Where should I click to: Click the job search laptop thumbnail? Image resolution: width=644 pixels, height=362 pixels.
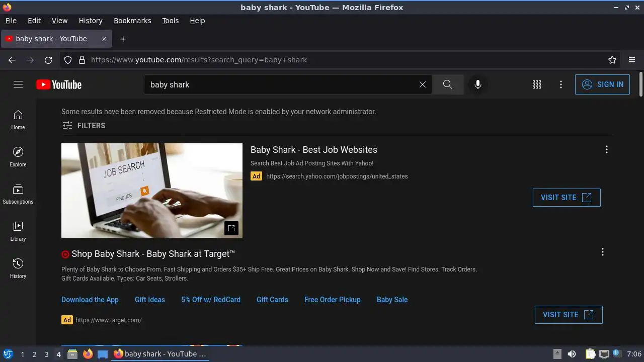coord(152,191)
